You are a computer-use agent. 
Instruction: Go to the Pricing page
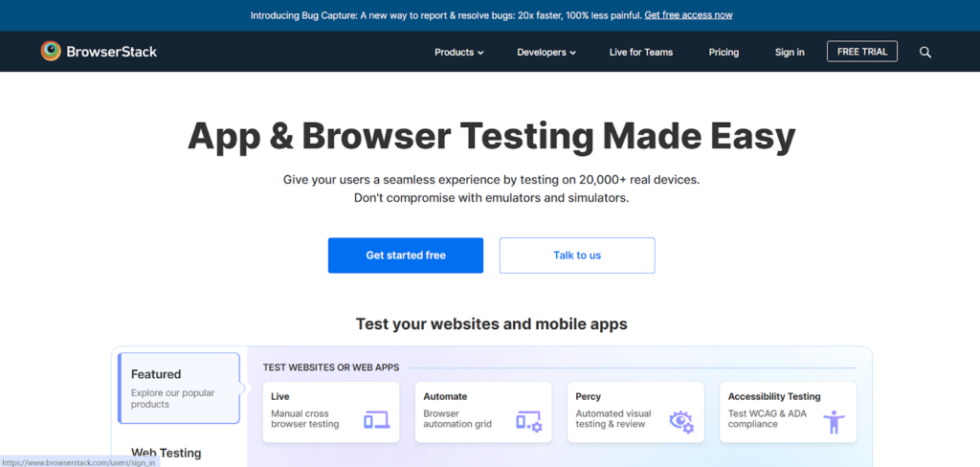pos(724,53)
